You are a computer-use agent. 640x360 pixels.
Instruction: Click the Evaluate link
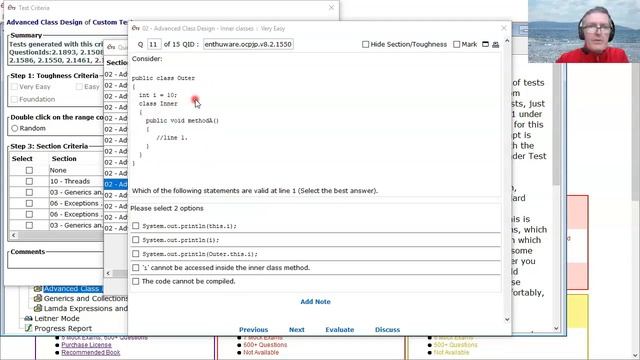340,329
